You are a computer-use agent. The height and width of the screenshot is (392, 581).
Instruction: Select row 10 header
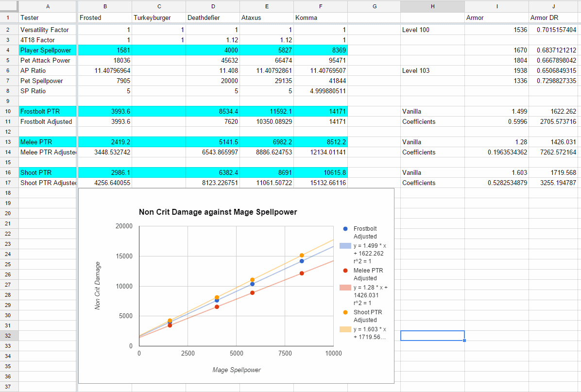click(x=9, y=111)
